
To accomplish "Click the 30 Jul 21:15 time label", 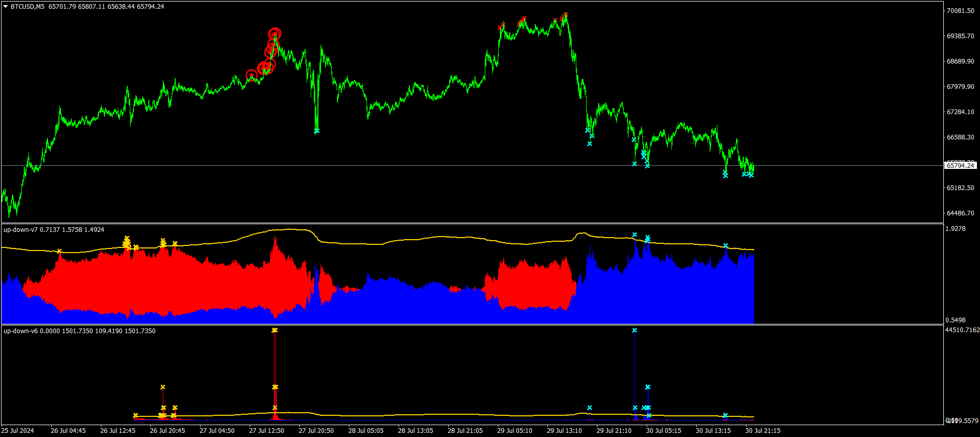I will pyautogui.click(x=763, y=431).
